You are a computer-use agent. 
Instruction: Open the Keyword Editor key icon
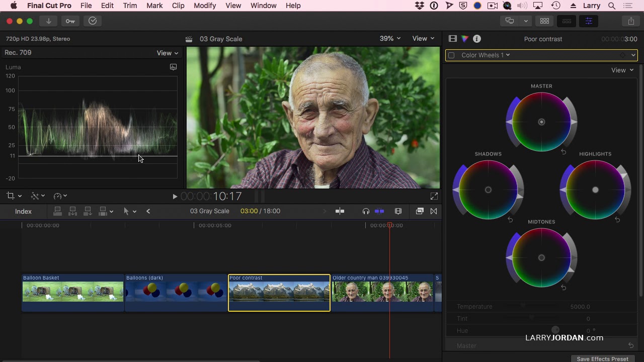click(70, 21)
